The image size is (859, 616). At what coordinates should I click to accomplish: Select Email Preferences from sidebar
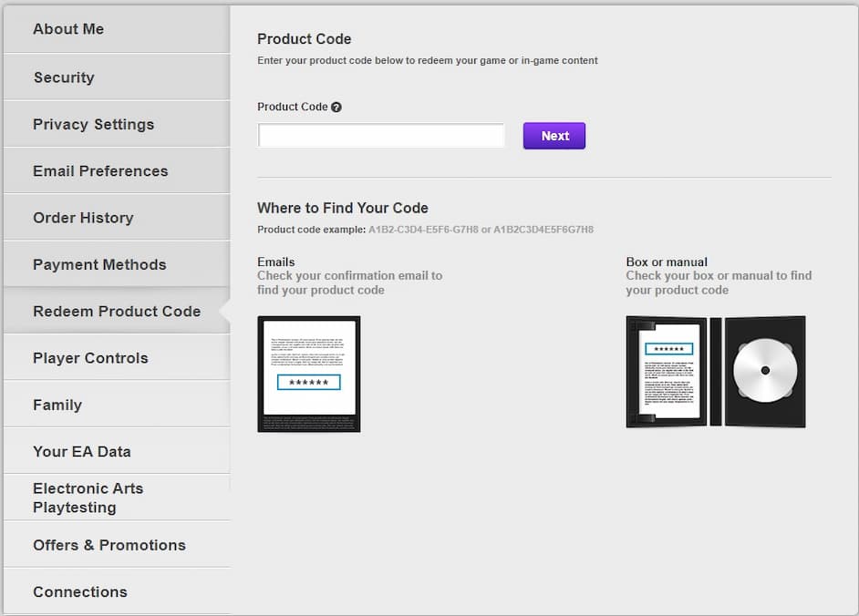click(100, 170)
